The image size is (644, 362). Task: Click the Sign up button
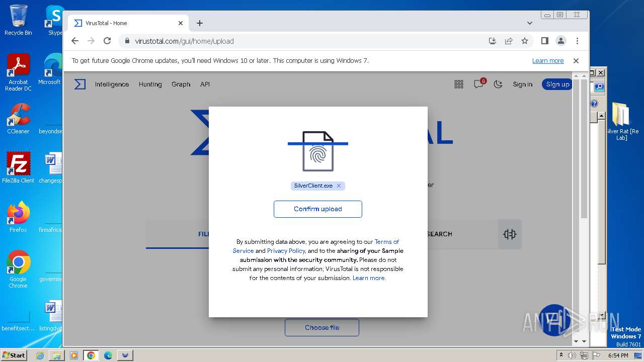[557, 84]
